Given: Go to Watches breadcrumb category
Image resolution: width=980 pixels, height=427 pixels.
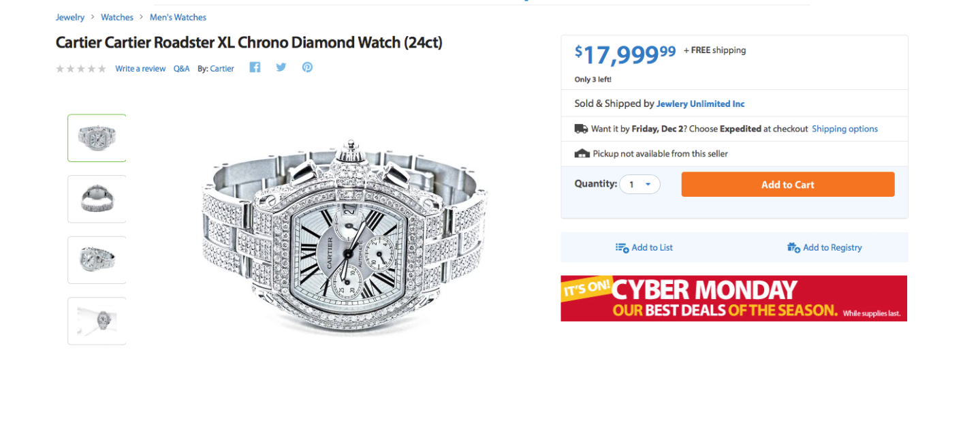Looking at the screenshot, I should pyautogui.click(x=117, y=17).
